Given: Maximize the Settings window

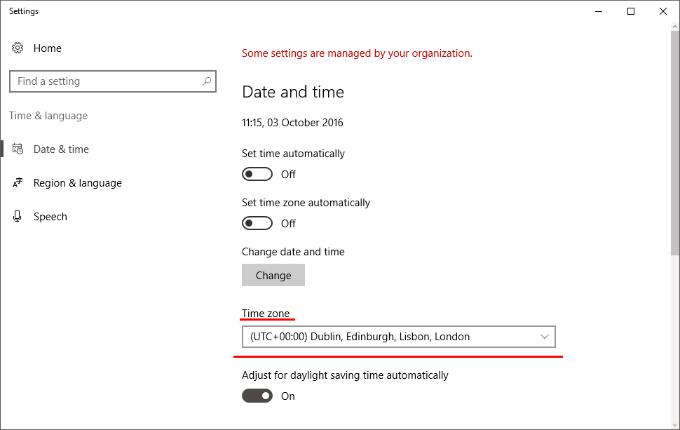Looking at the screenshot, I should coord(630,12).
